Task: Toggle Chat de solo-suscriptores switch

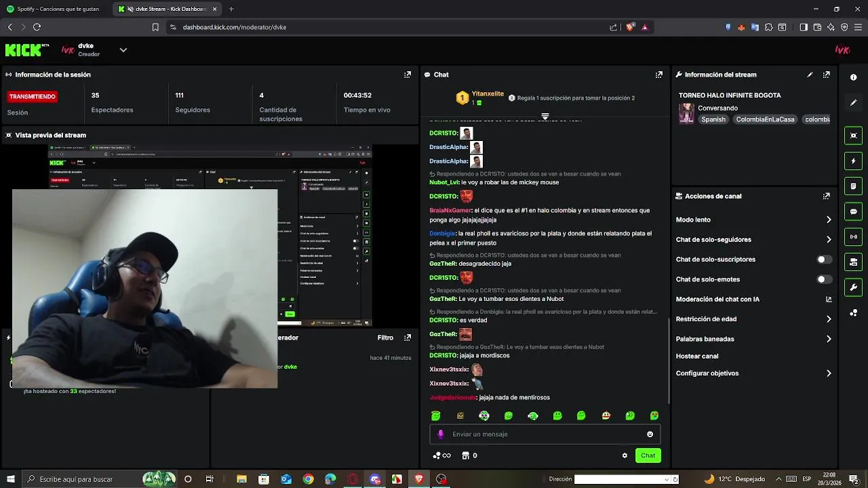Action: point(824,260)
